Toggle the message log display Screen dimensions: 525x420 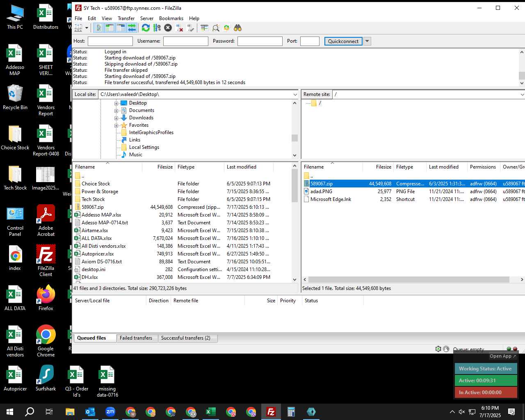[98, 28]
